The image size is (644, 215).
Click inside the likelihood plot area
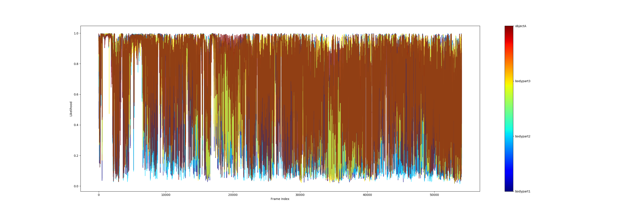(x=275, y=100)
